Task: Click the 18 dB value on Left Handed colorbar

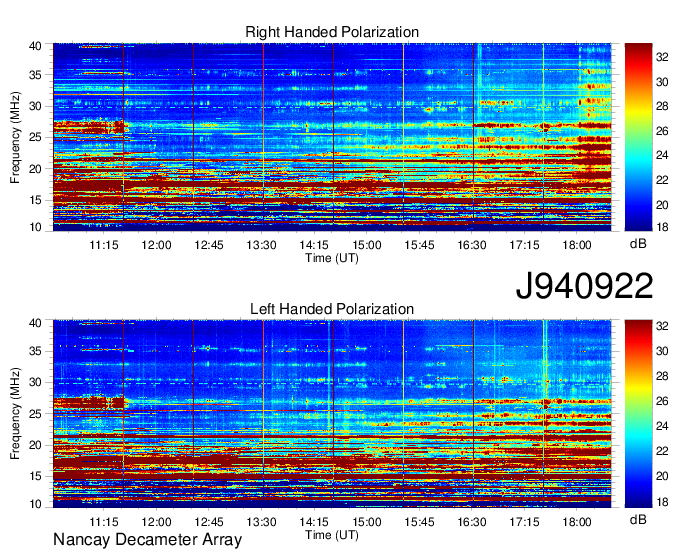Action: tap(662, 503)
